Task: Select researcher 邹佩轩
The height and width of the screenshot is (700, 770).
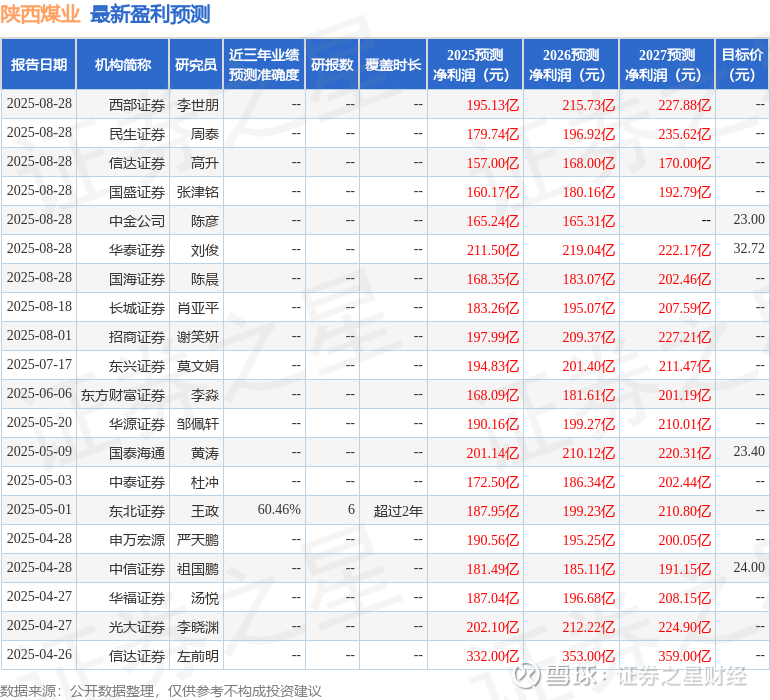Action: pyautogui.click(x=198, y=424)
